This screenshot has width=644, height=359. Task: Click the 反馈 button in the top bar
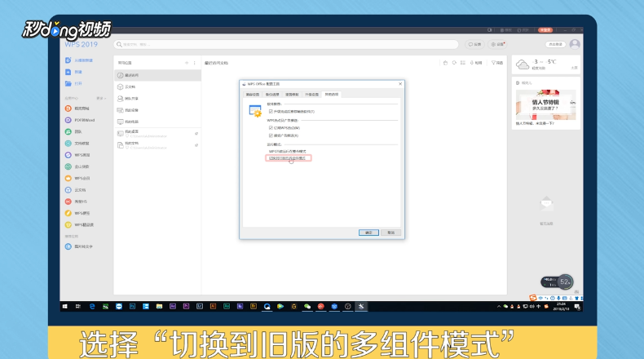pos(474,44)
